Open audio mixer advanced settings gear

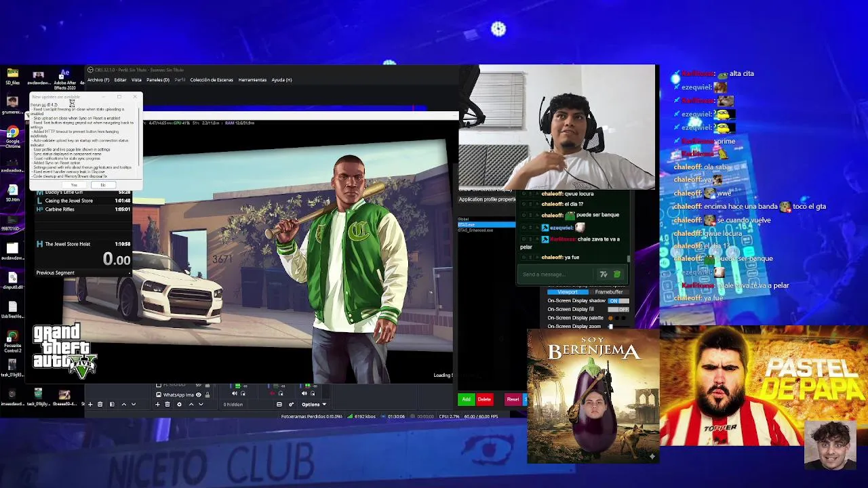tap(291, 405)
